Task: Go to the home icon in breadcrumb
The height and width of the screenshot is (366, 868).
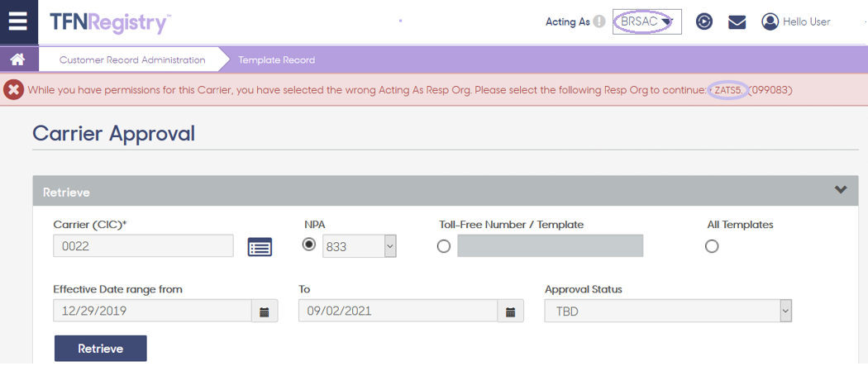Action: (x=17, y=59)
